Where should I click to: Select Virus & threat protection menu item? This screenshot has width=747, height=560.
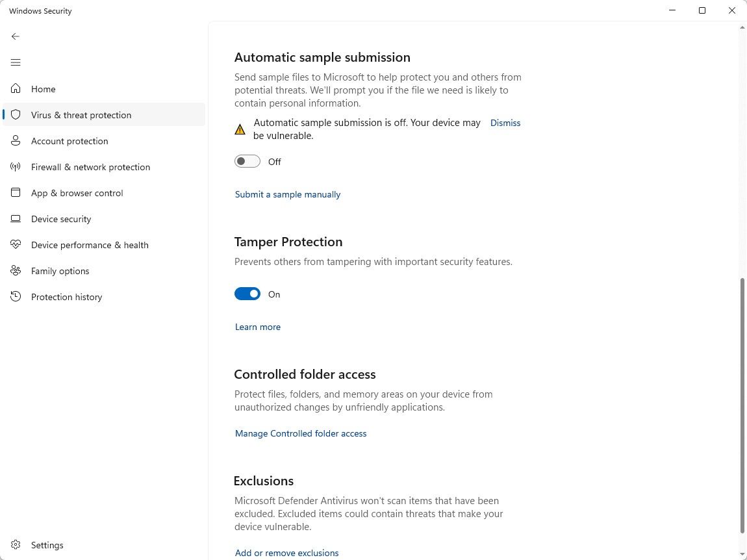coord(104,115)
